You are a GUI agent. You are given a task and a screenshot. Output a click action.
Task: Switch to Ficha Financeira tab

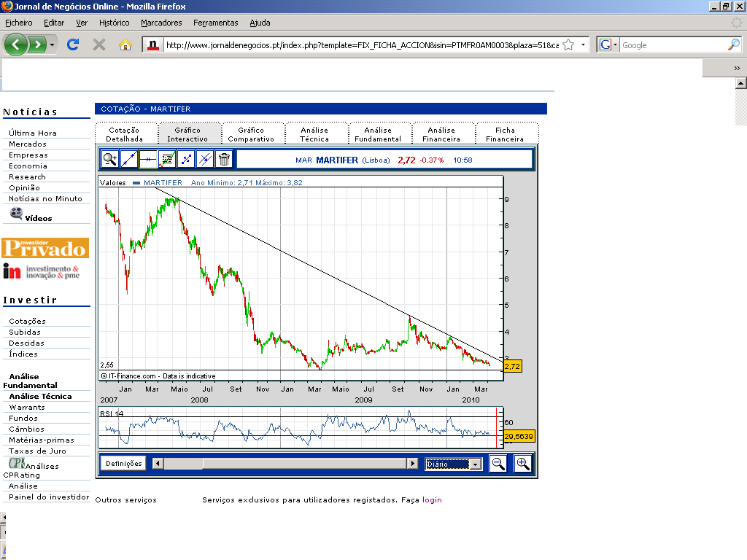(505, 134)
